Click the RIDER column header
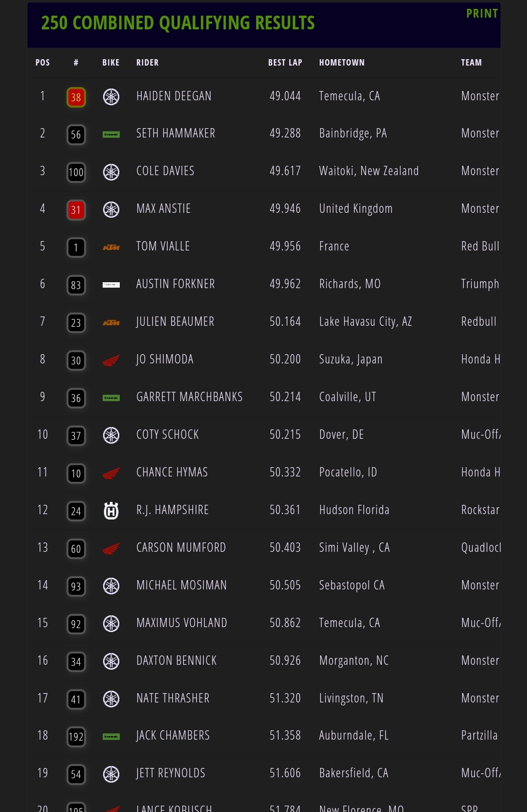527x812 pixels. pyautogui.click(x=147, y=63)
